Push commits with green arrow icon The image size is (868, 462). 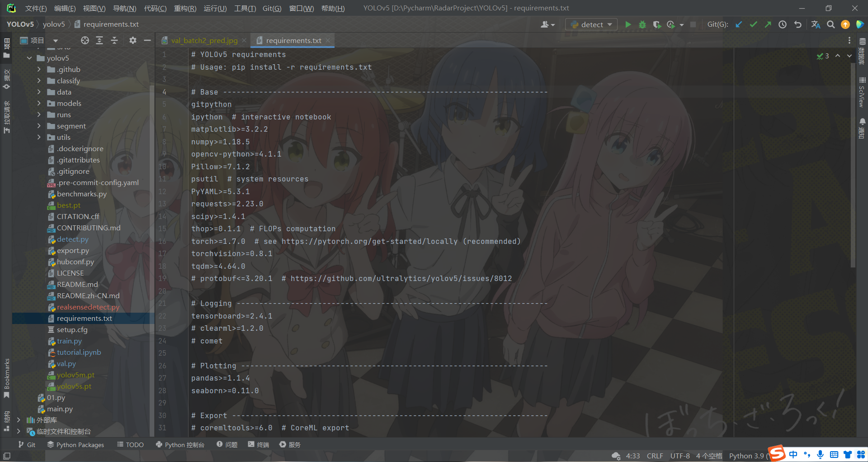pos(768,24)
